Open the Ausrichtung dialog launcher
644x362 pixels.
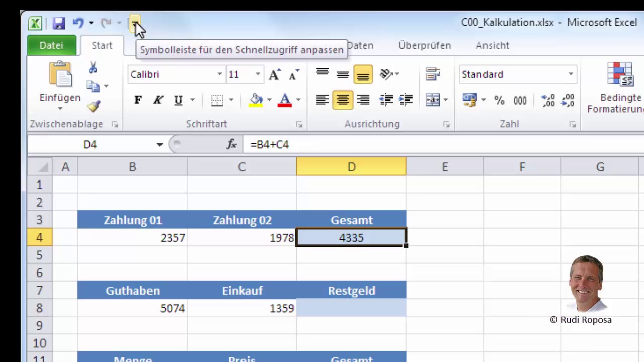[x=447, y=124]
